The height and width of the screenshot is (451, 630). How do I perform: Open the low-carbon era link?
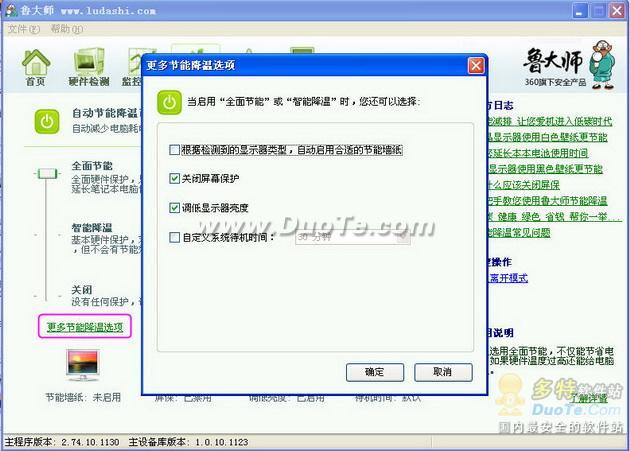[x=550, y=121]
